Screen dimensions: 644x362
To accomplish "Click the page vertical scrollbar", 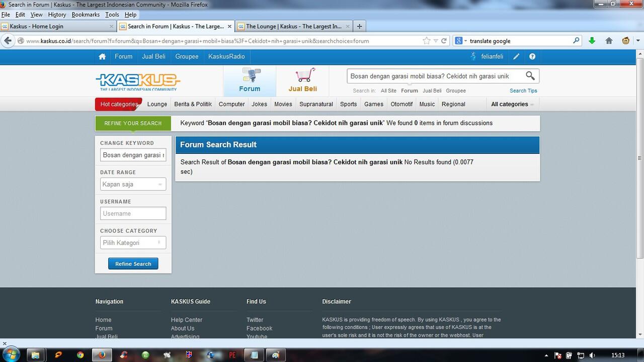I will coord(639,157).
